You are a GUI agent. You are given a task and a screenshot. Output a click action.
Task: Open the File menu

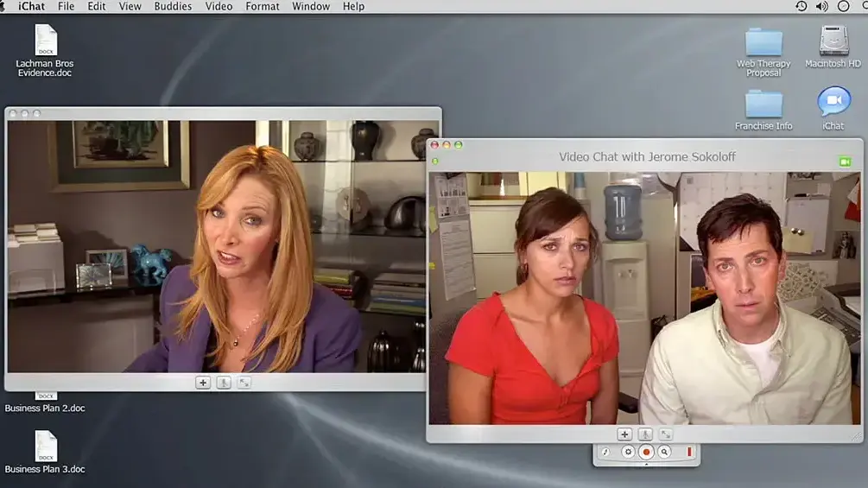click(x=66, y=7)
